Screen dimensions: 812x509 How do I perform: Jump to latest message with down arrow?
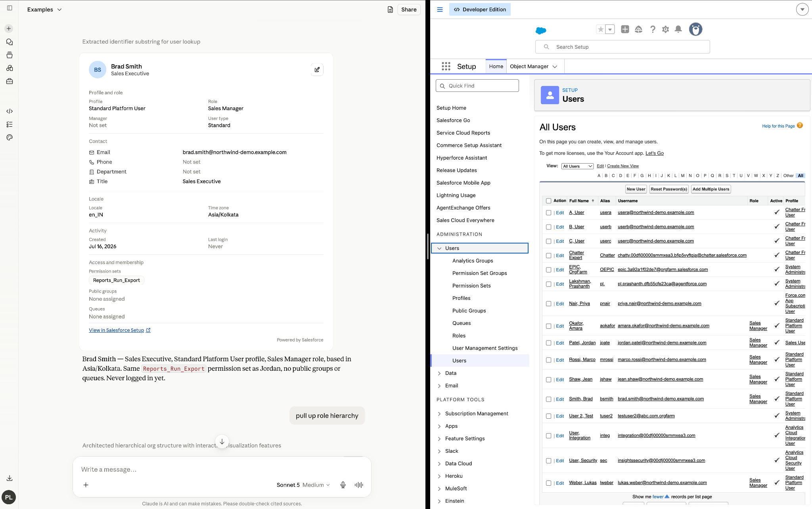[x=222, y=441]
